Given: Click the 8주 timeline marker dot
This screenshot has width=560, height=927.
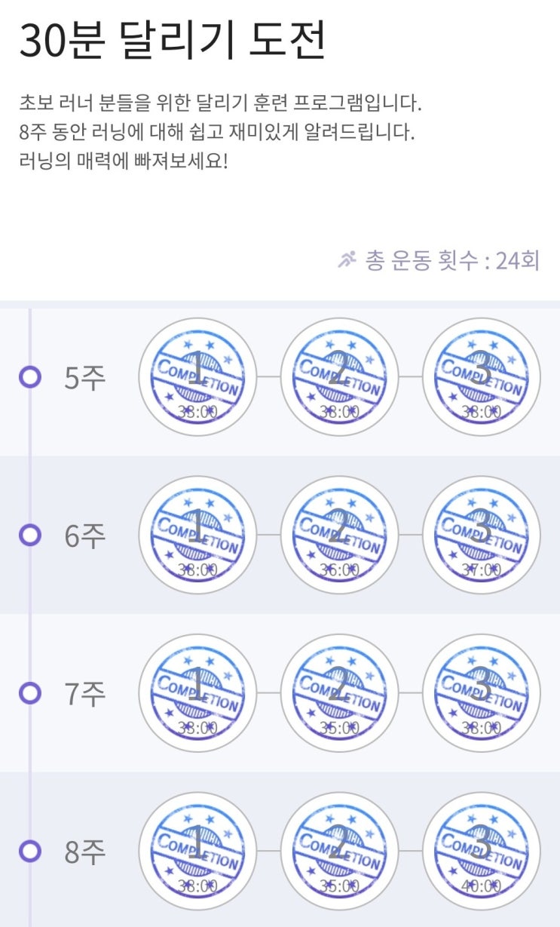Looking at the screenshot, I should (x=29, y=851).
